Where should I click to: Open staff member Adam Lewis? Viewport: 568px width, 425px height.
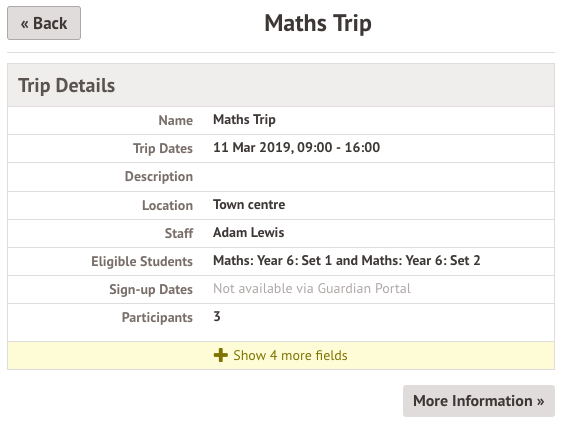tap(248, 233)
